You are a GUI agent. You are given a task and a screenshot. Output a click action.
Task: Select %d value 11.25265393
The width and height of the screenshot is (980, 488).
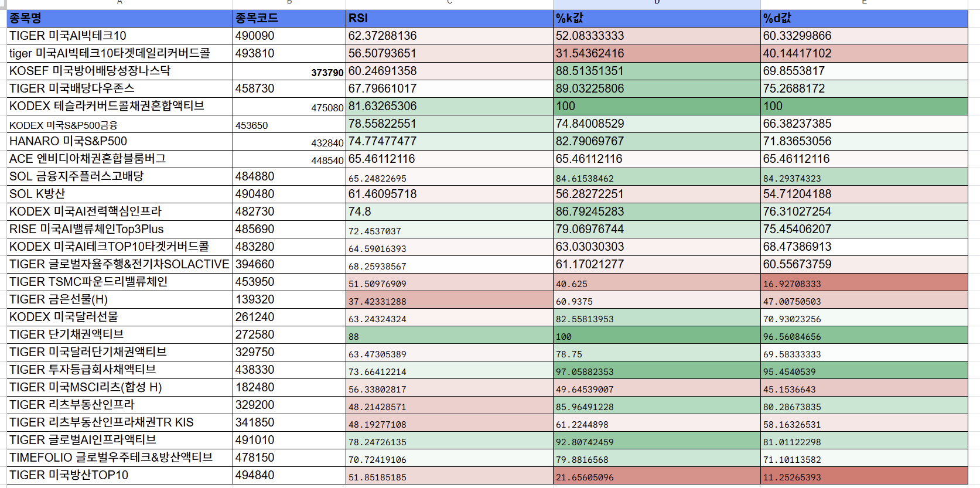(864, 475)
